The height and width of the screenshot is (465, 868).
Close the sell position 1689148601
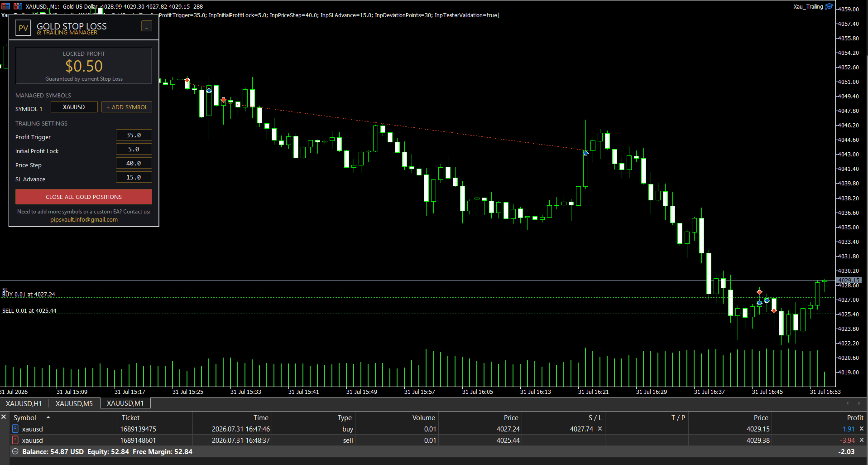(861, 440)
